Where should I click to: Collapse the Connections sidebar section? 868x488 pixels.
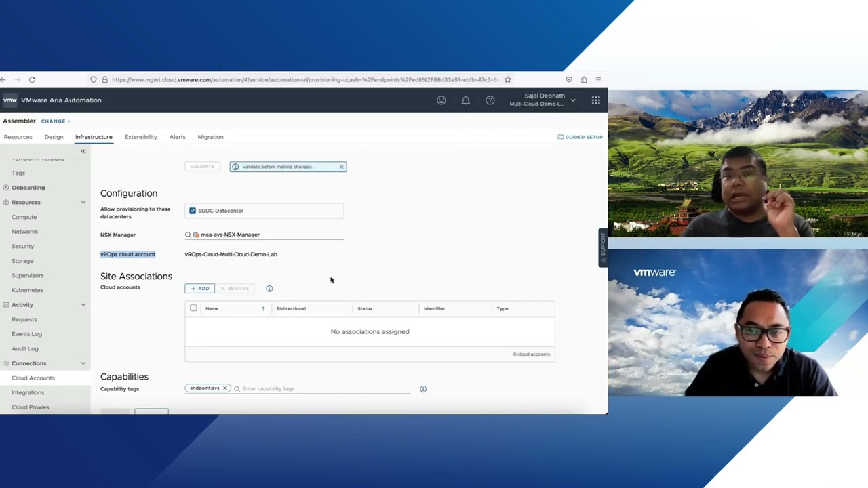(83, 363)
